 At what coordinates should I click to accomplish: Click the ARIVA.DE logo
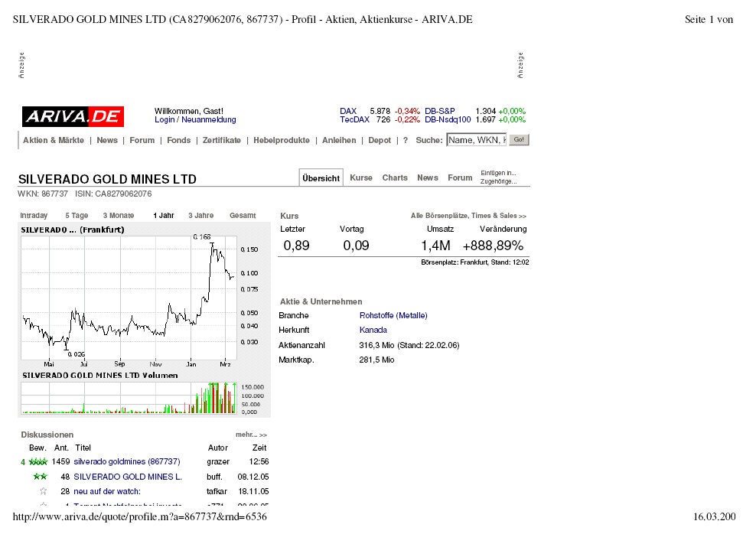click(x=73, y=116)
